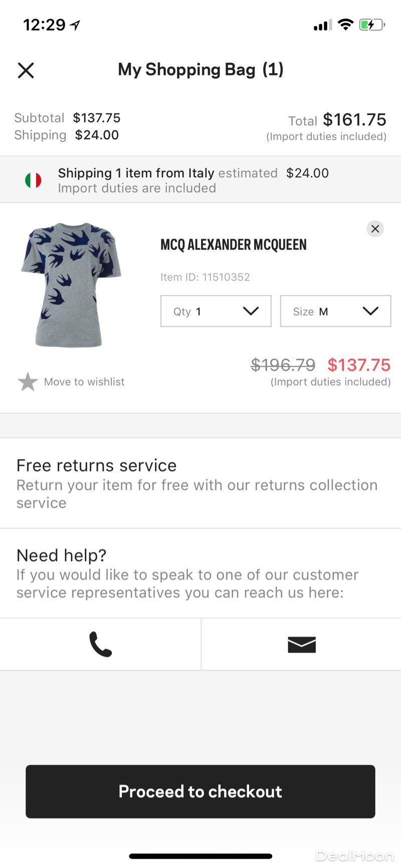Tap Move to wishlist link
This screenshot has width=401, height=868.
click(x=84, y=382)
